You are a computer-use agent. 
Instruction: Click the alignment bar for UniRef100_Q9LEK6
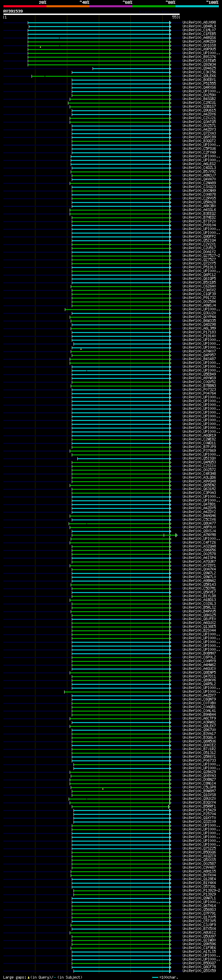click(x=101, y=76)
